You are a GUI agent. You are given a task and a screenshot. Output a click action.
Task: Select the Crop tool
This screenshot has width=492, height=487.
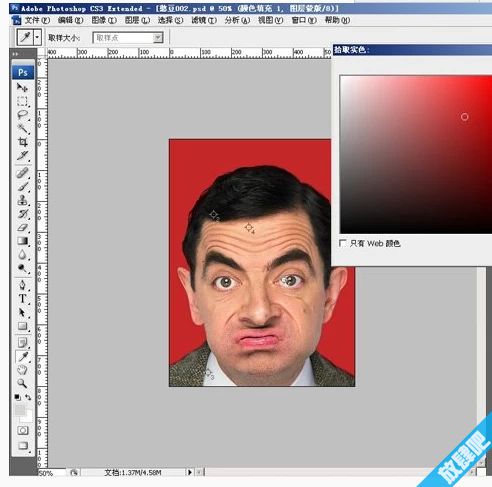tap(22, 142)
